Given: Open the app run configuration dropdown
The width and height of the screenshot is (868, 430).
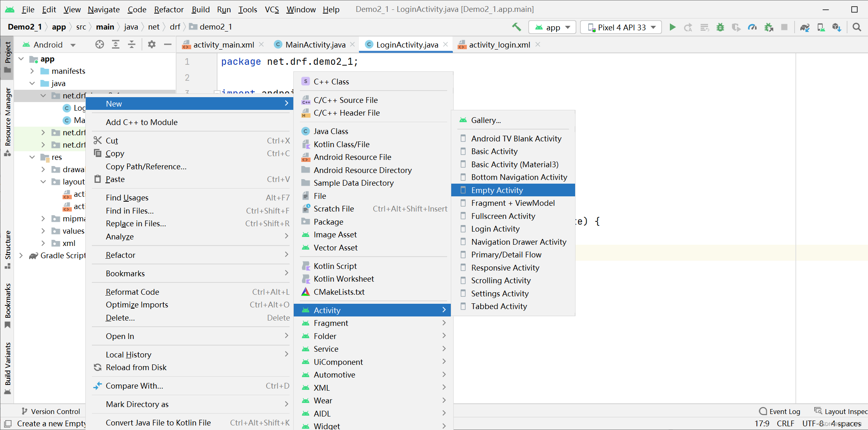Looking at the screenshot, I should (553, 27).
